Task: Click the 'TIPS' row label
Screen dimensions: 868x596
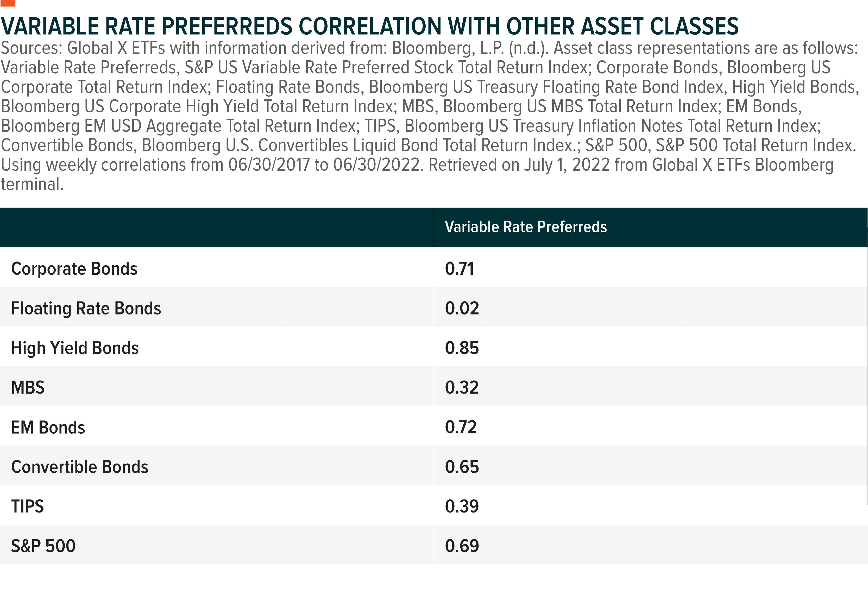Action: tap(28, 507)
